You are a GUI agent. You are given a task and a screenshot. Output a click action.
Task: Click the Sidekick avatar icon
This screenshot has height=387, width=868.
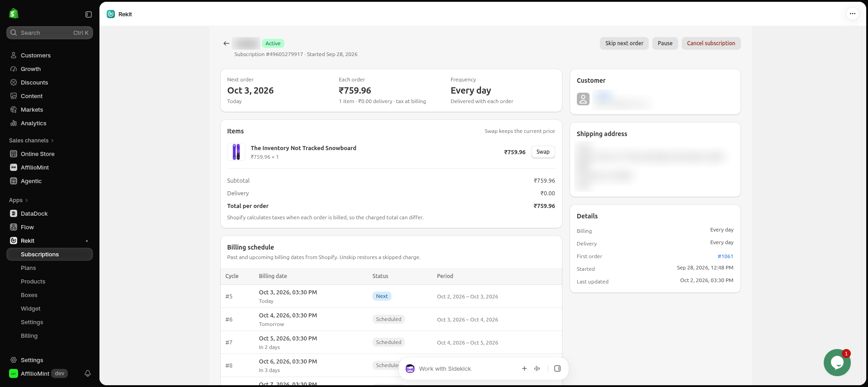click(410, 368)
